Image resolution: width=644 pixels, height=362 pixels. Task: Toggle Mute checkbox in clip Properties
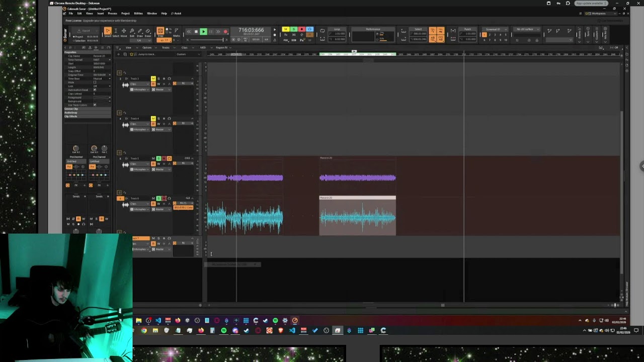pyautogui.click(x=95, y=82)
